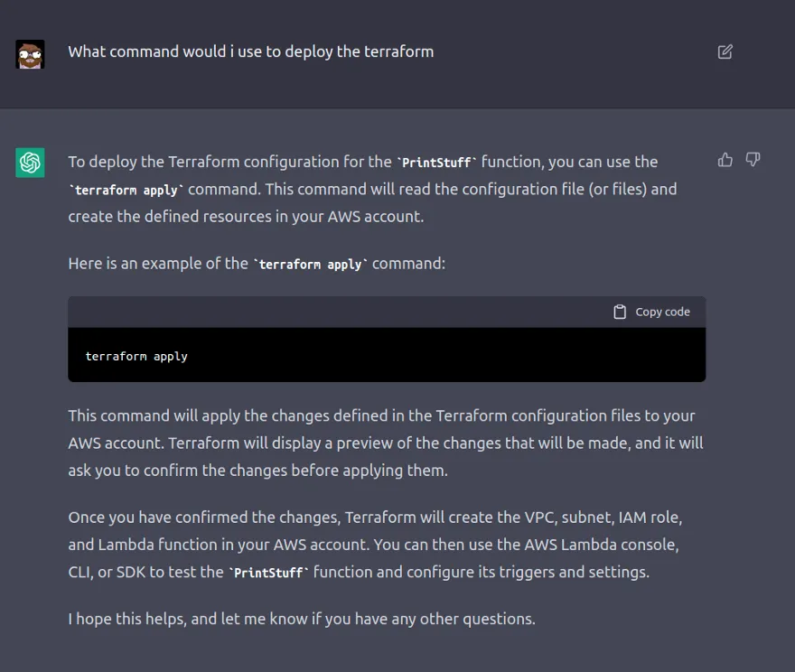
Task: Click the PrintStuff inline code in first paragraph
Action: click(x=436, y=163)
